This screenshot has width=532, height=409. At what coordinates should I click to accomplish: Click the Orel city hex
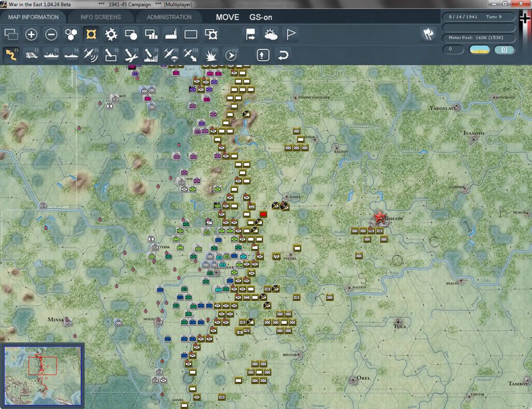pos(354,380)
